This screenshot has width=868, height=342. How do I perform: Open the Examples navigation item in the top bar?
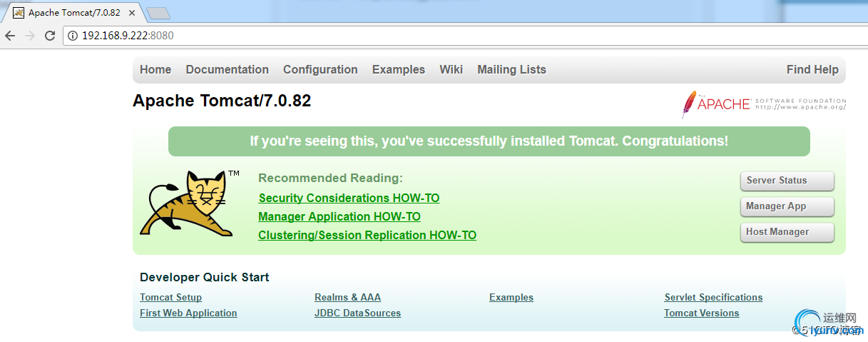[398, 69]
